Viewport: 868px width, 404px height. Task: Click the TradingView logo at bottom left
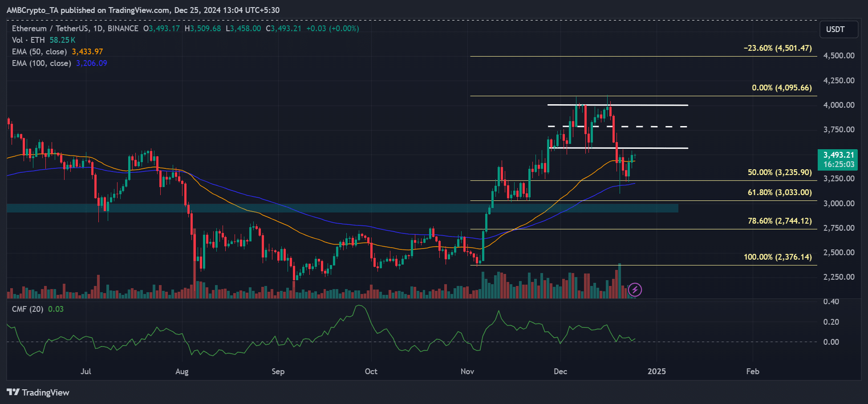38,392
